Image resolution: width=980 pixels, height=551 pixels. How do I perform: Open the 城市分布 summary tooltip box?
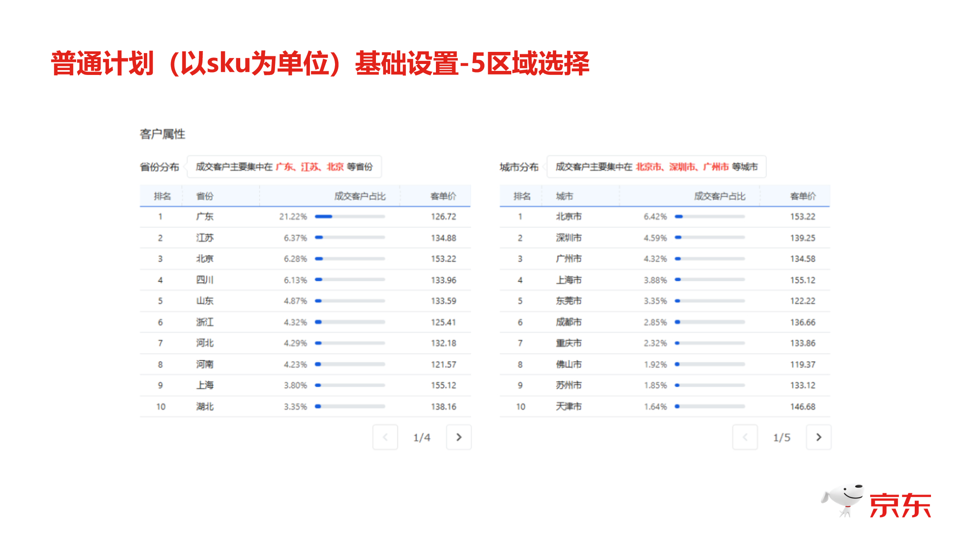pos(656,167)
